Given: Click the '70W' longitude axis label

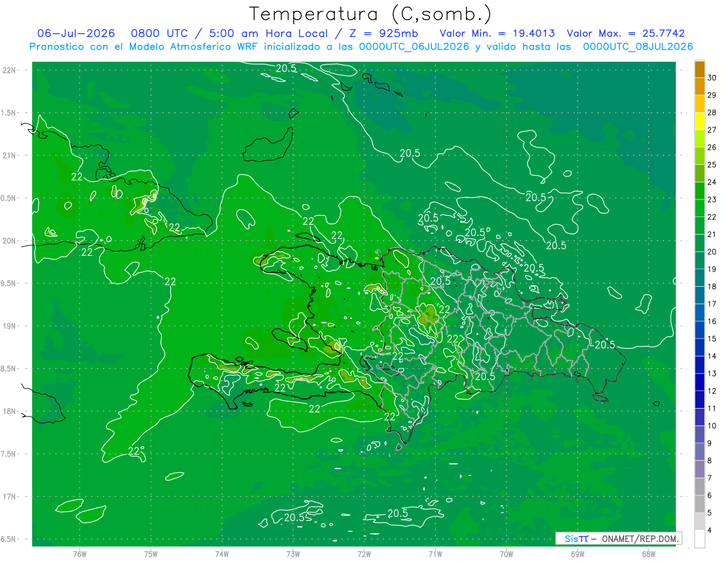Looking at the screenshot, I should click(506, 554).
